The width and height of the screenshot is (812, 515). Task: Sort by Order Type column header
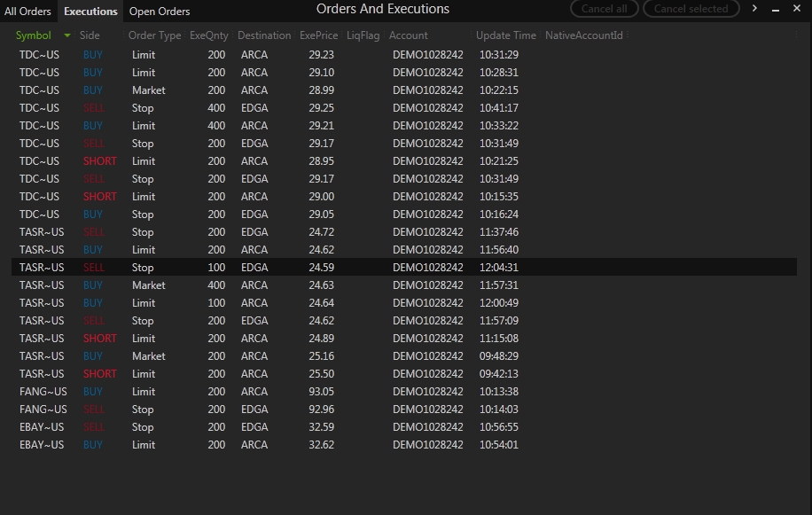click(154, 35)
